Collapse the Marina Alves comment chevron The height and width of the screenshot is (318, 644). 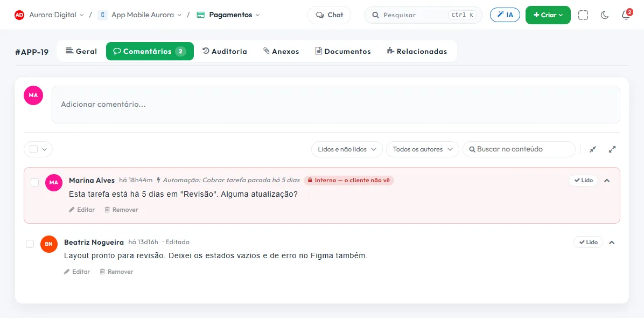[x=607, y=180]
